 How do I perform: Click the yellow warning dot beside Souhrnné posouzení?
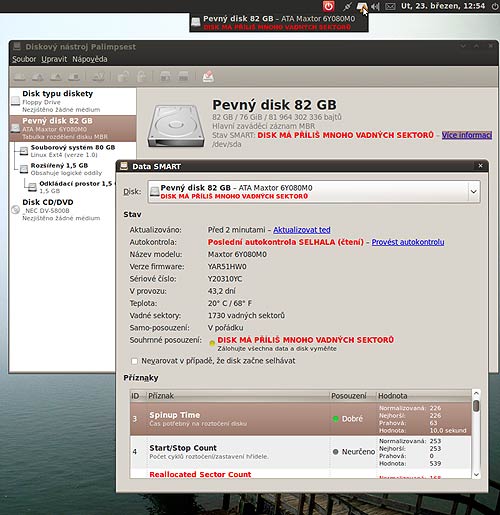[212, 343]
